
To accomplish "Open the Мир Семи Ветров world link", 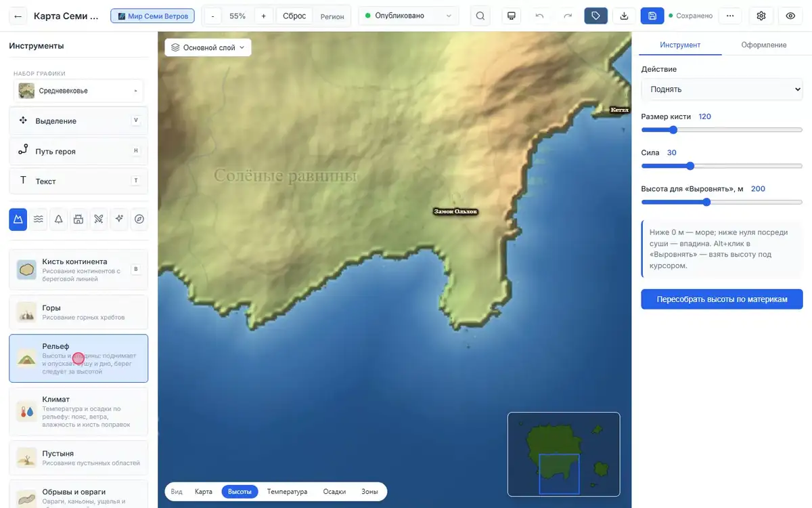I will (153, 16).
